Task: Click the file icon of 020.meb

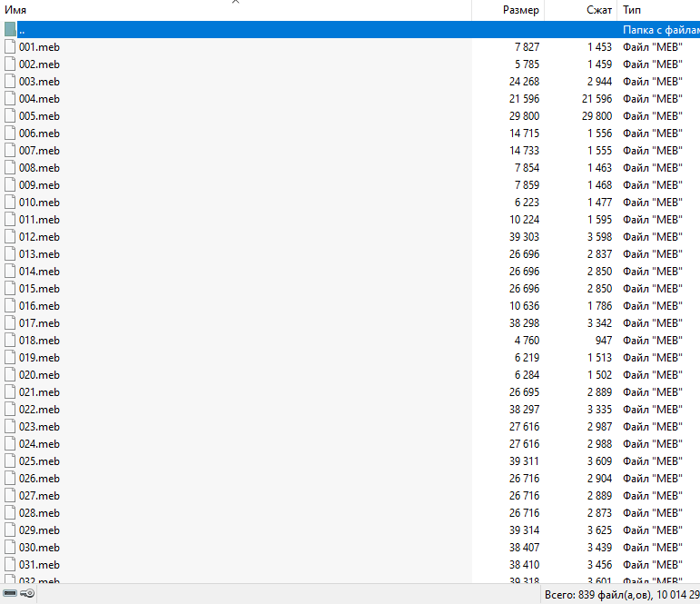Action: [x=10, y=375]
